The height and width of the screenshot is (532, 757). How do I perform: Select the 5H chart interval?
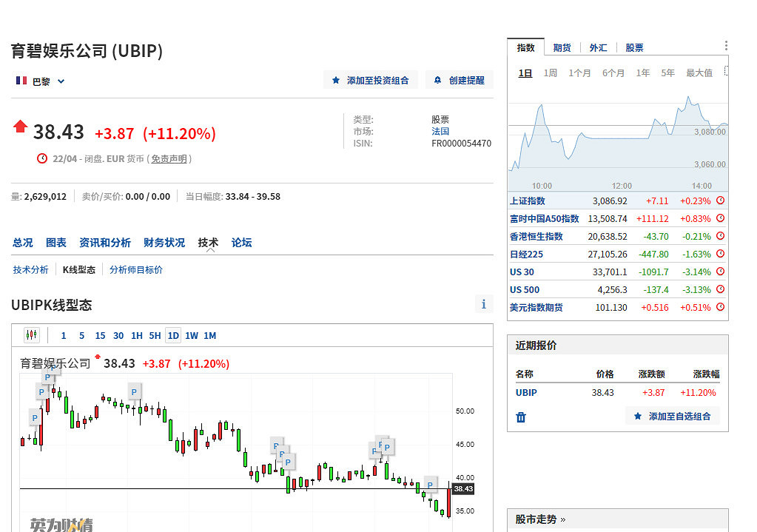(x=155, y=336)
